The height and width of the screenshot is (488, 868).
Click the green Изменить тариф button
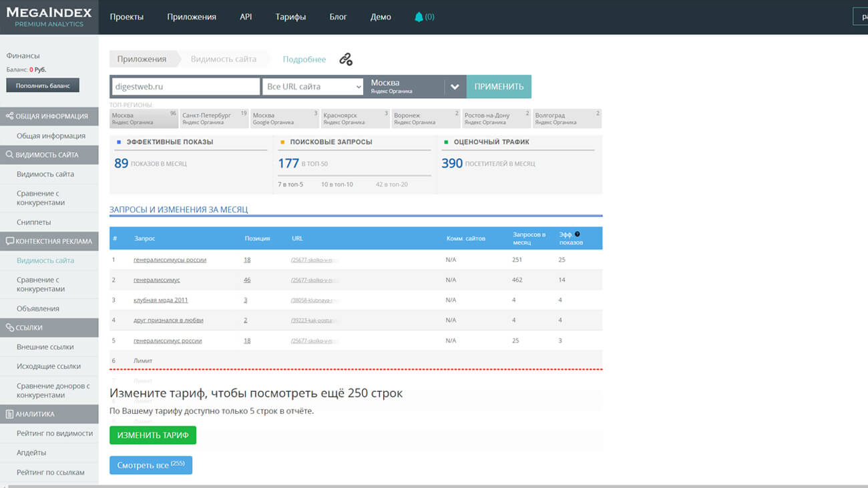pos(153,435)
